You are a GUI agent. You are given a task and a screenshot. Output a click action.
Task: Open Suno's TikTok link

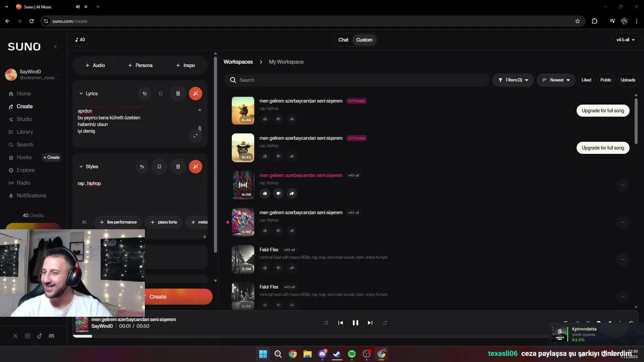[x=39, y=336]
